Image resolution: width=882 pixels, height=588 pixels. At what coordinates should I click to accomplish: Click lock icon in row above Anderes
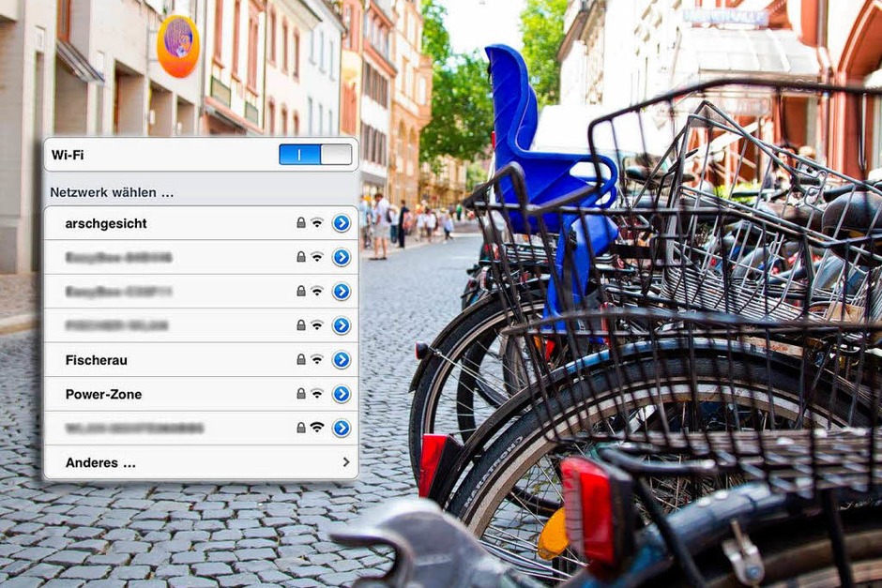click(301, 428)
